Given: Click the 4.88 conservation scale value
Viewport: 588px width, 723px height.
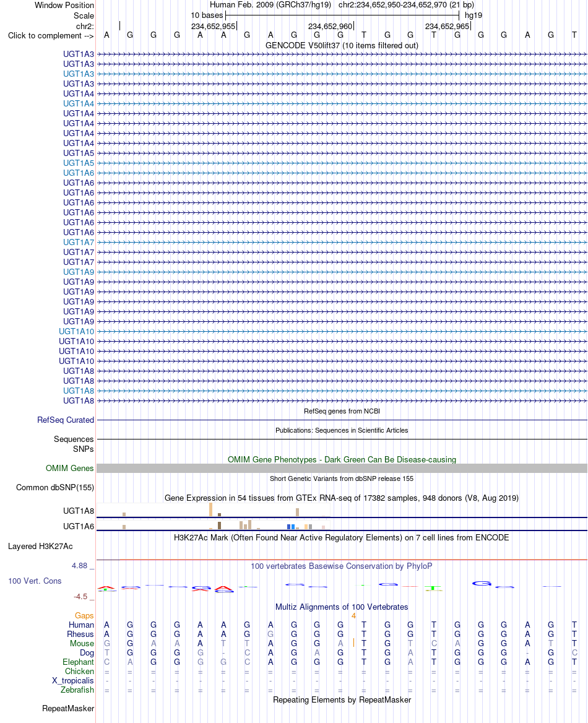Looking at the screenshot, I should (79, 565).
